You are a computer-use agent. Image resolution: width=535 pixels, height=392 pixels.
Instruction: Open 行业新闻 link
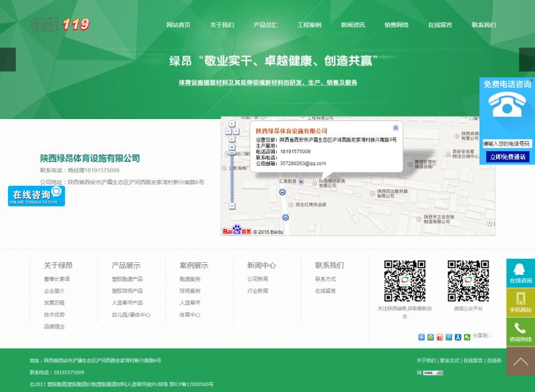[257, 291]
